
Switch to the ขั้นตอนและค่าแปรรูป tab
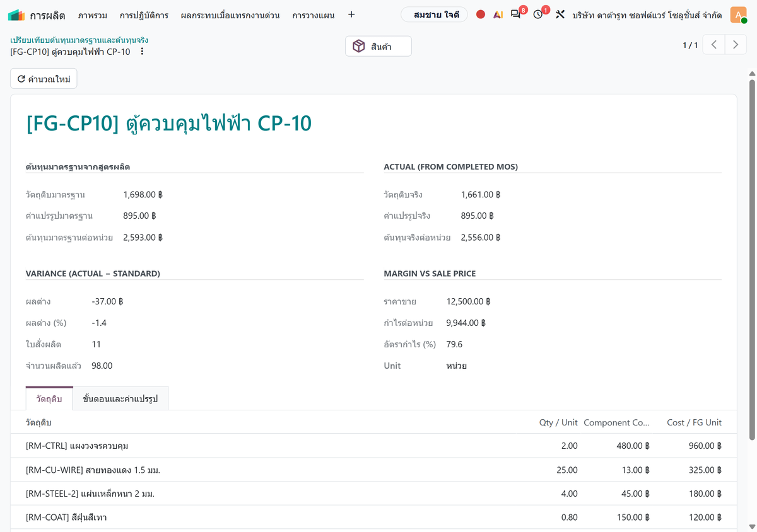coord(120,399)
